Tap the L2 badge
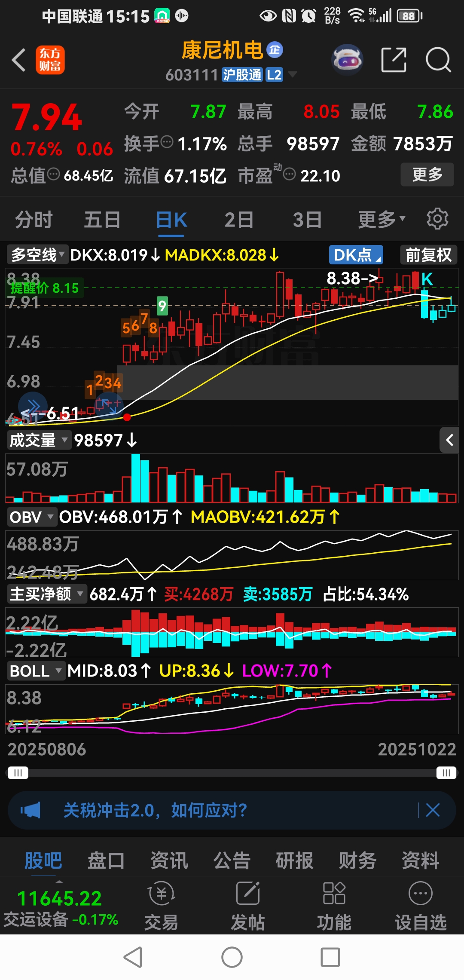Viewport: 464px width, 980px height. (x=274, y=75)
